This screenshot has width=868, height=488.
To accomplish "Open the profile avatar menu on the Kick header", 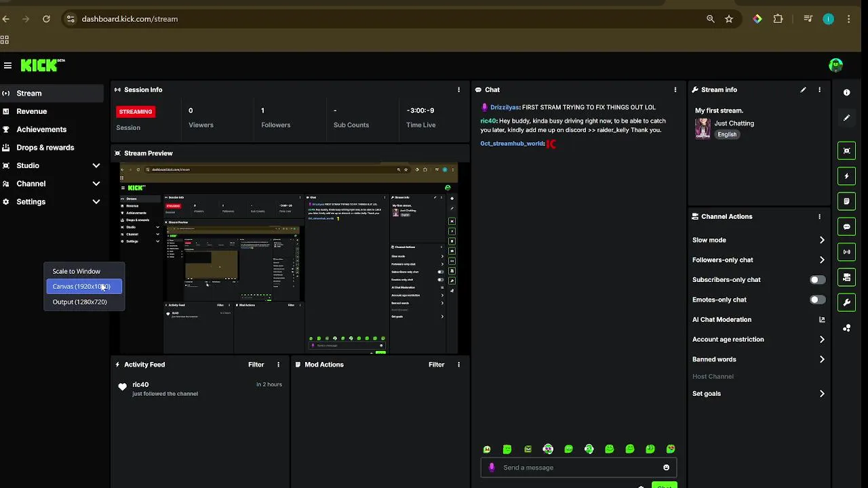I will pos(835,65).
